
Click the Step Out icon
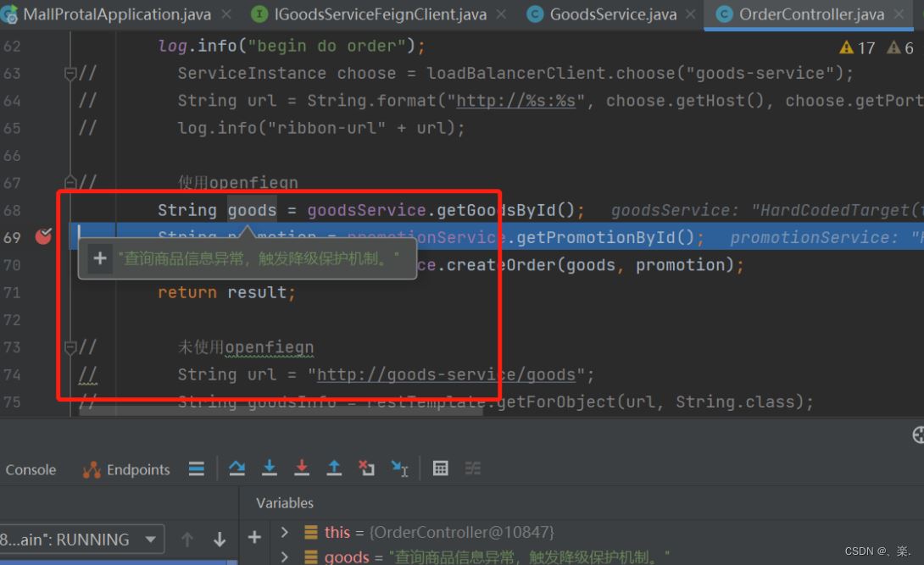click(x=334, y=468)
